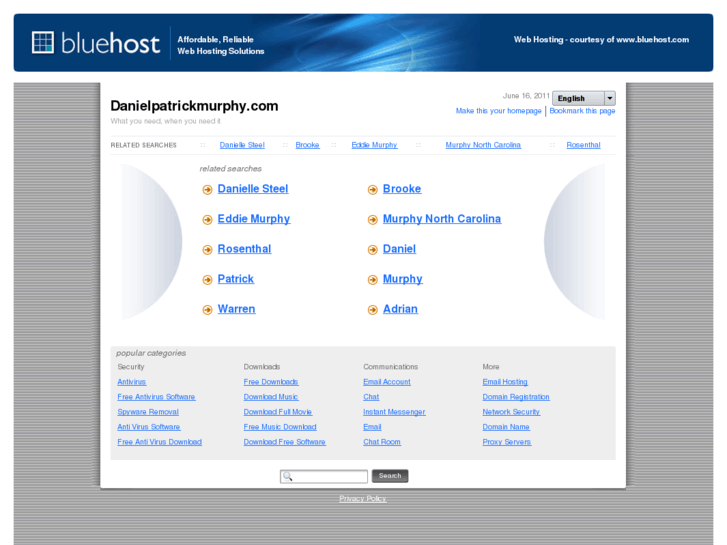Open Email Hosting link

[505, 382]
